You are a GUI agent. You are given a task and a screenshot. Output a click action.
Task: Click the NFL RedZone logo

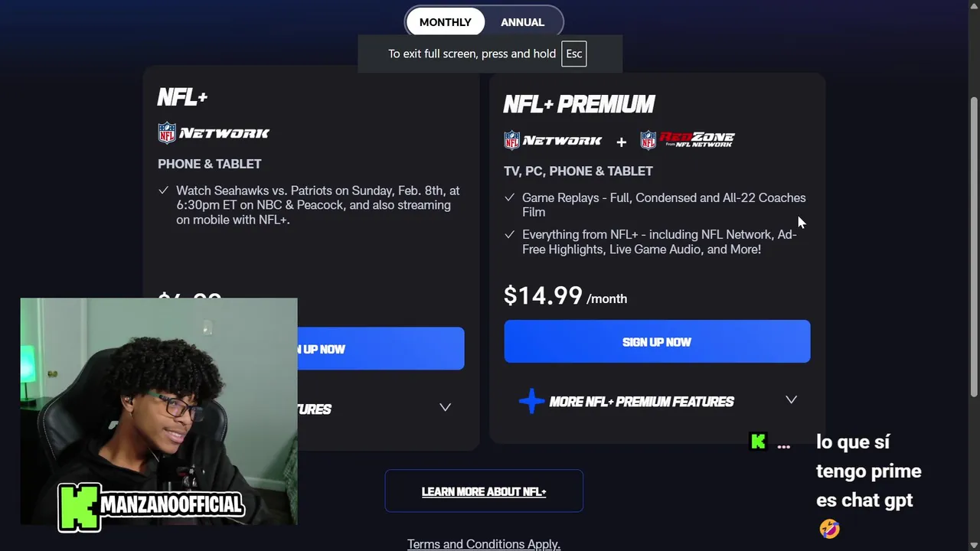pyautogui.click(x=688, y=140)
